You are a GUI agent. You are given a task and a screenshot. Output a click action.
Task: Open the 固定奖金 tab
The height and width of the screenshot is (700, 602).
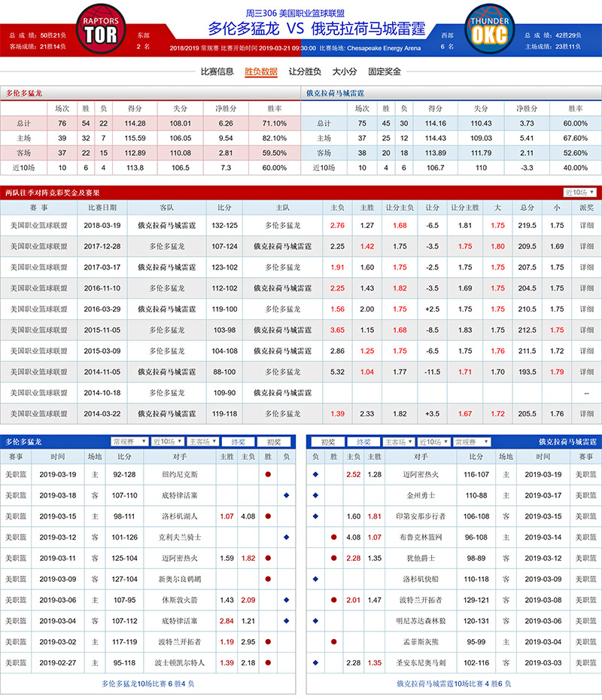tap(385, 72)
